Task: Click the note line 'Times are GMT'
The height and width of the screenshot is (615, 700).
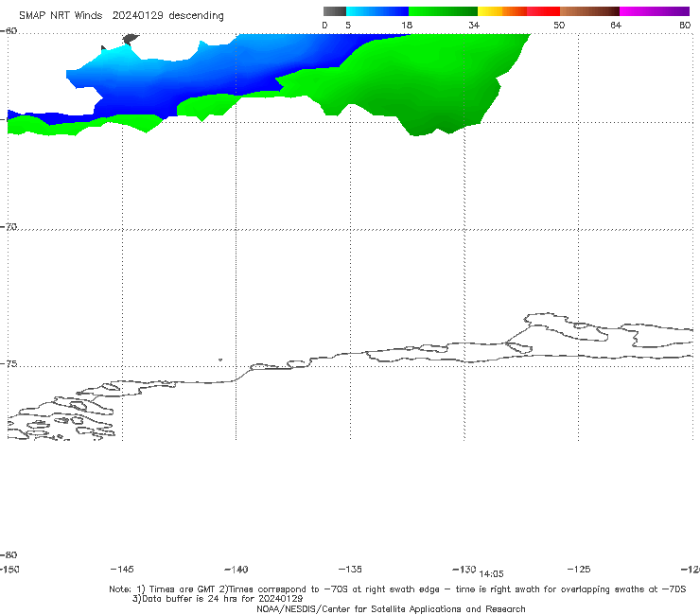Action: (x=183, y=589)
